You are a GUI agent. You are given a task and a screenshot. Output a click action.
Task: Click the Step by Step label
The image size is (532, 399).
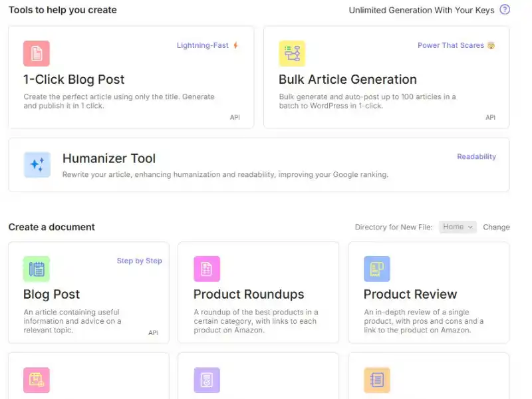pos(139,261)
